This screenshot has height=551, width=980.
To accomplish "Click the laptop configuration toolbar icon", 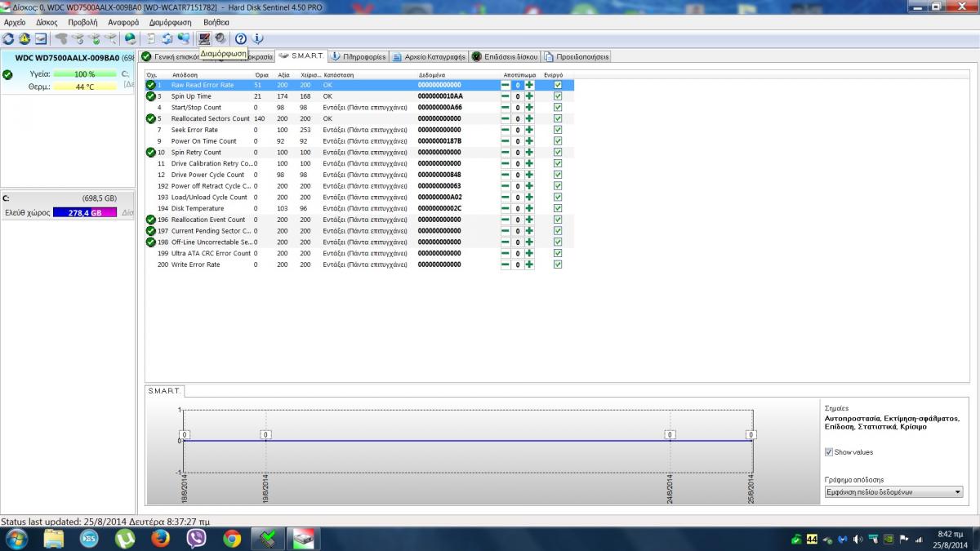I will pos(204,38).
